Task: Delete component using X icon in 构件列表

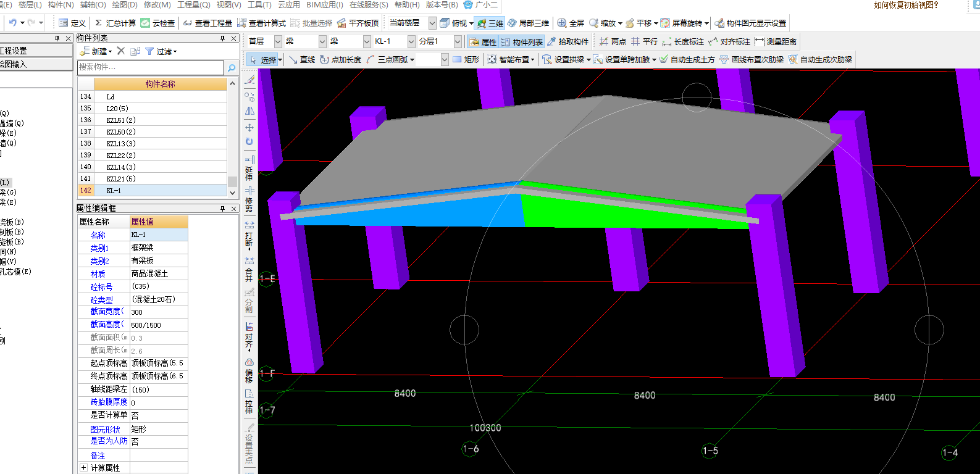Action: click(121, 51)
